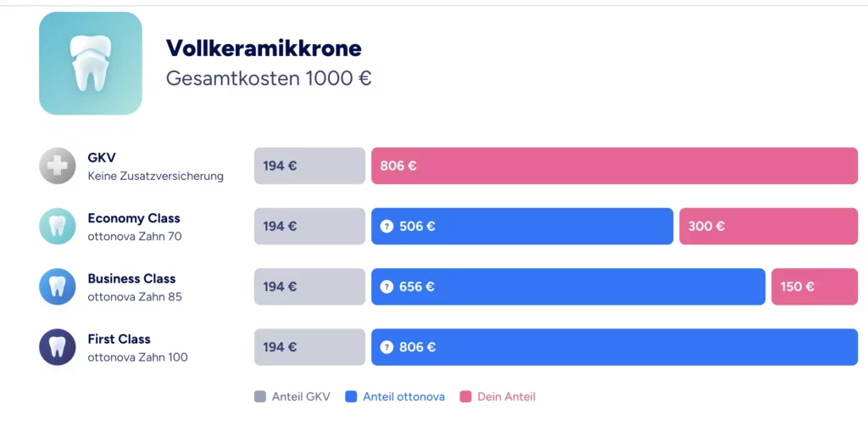Image resolution: width=868 pixels, height=426 pixels.
Task: Click the GKV grey cross icon
Action: click(58, 165)
